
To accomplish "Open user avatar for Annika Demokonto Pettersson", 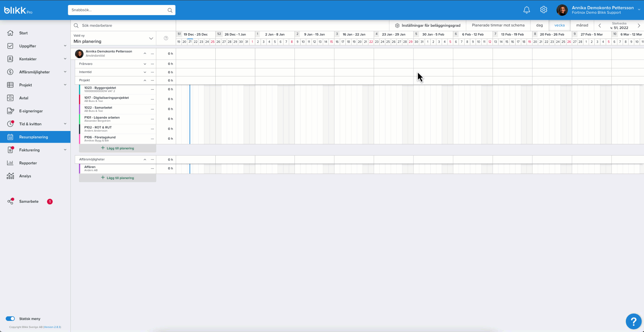I will coord(562,10).
